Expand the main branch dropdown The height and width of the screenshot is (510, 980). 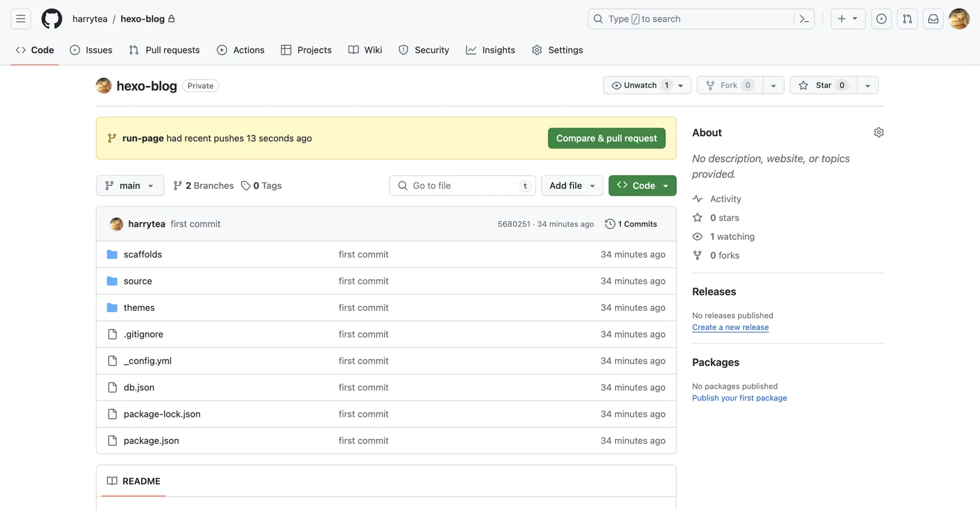tap(130, 186)
